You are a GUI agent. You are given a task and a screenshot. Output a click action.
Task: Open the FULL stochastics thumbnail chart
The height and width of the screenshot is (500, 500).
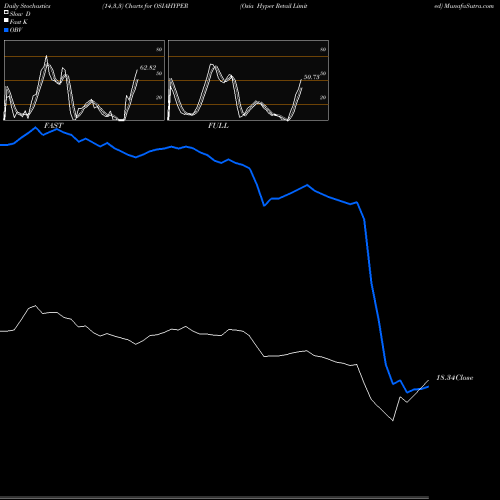pos(248,80)
